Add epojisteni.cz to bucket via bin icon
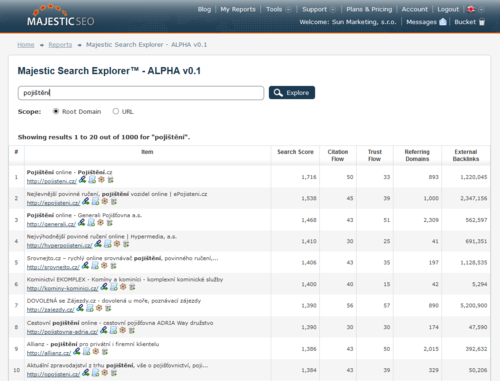500x381 pixels. 114,202
